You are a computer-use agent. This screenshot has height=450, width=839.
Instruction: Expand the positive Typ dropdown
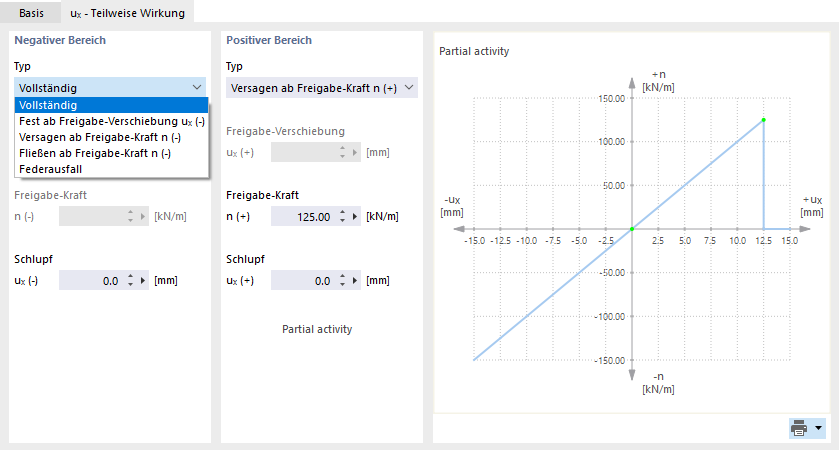(x=408, y=88)
